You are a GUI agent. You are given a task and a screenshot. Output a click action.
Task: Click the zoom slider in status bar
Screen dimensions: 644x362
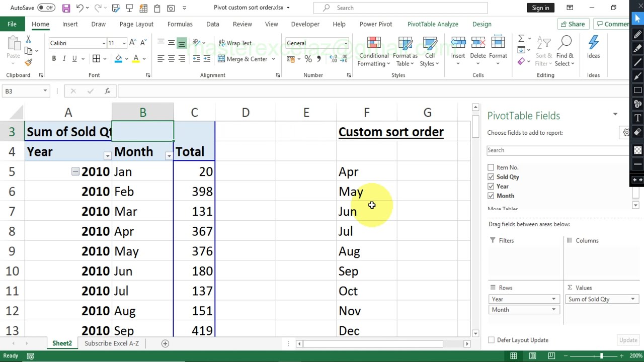tap(601, 356)
